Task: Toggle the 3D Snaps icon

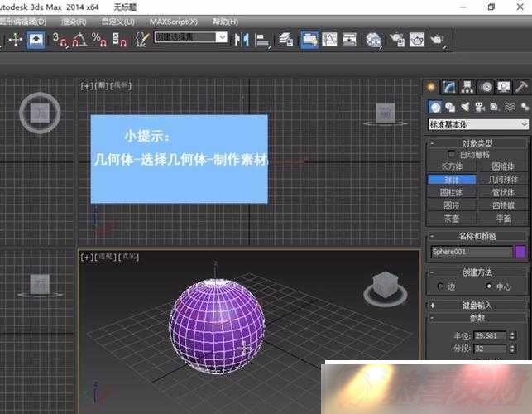Action: [60, 40]
